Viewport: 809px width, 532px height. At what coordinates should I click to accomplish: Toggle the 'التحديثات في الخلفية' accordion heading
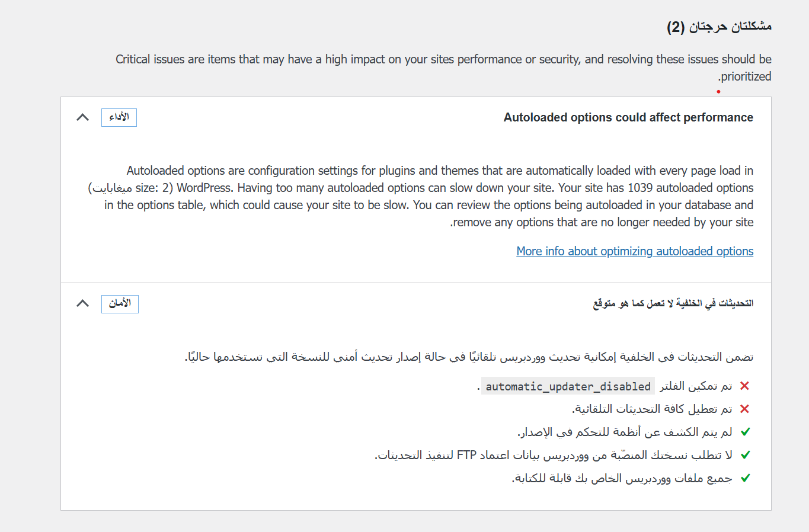673,303
